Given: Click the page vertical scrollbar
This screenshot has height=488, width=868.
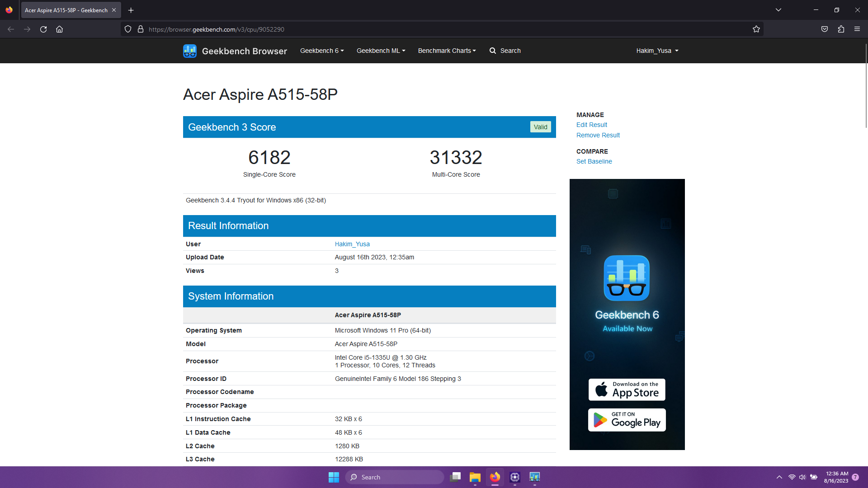Looking at the screenshot, I should pyautogui.click(x=866, y=86).
